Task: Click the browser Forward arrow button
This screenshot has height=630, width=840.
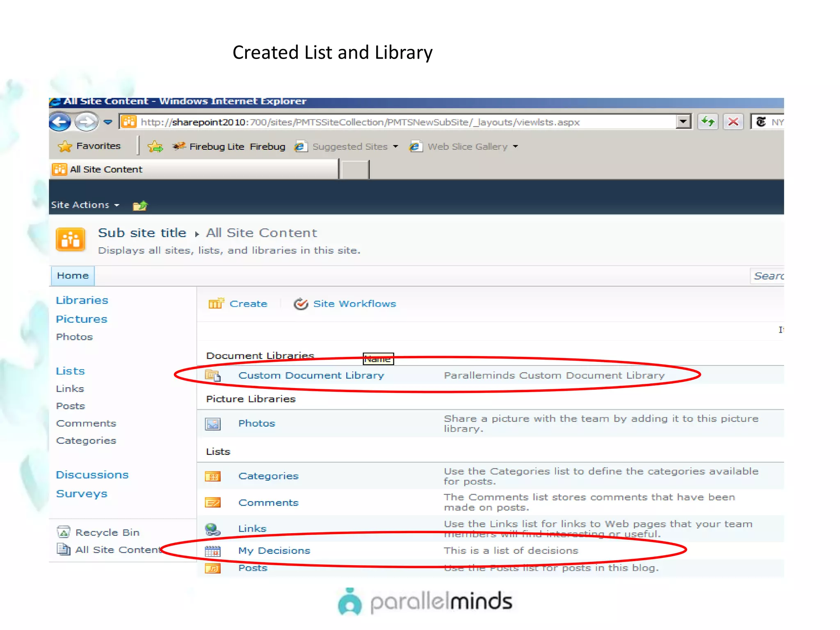Action: (x=87, y=122)
